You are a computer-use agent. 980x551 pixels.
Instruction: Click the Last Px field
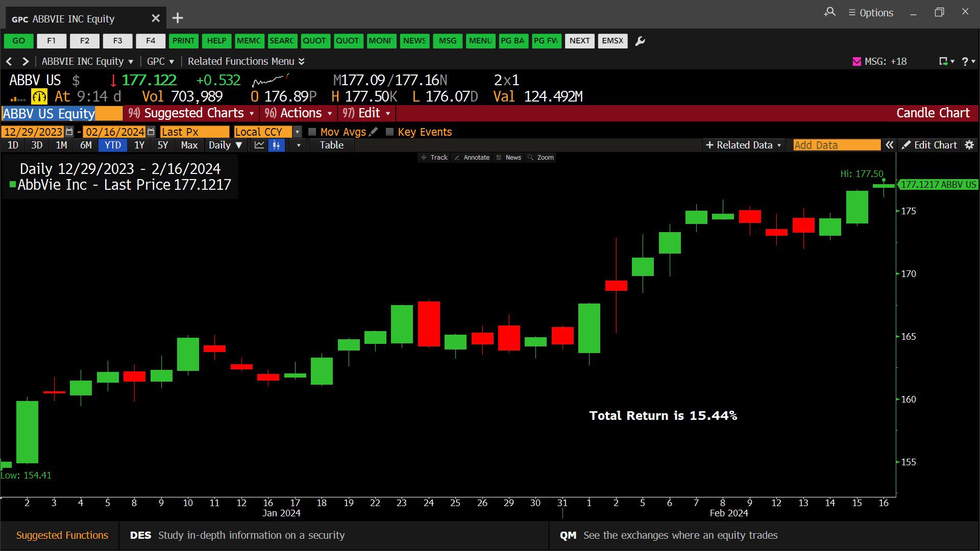click(x=194, y=132)
